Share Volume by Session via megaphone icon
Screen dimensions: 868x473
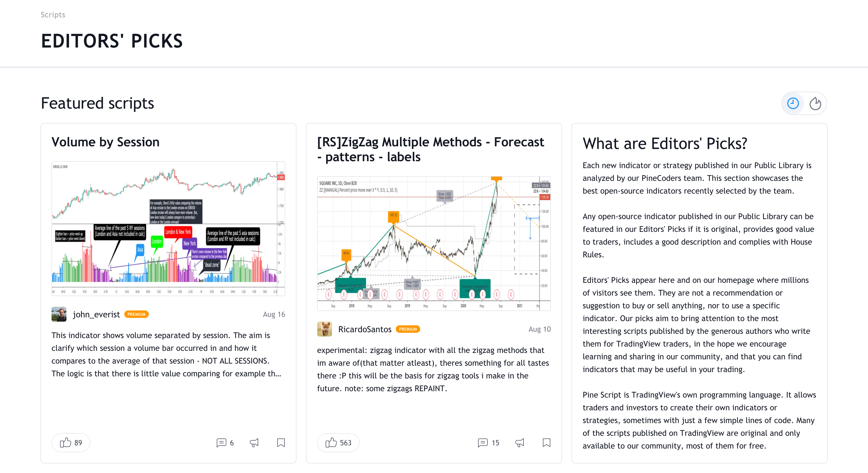(254, 442)
